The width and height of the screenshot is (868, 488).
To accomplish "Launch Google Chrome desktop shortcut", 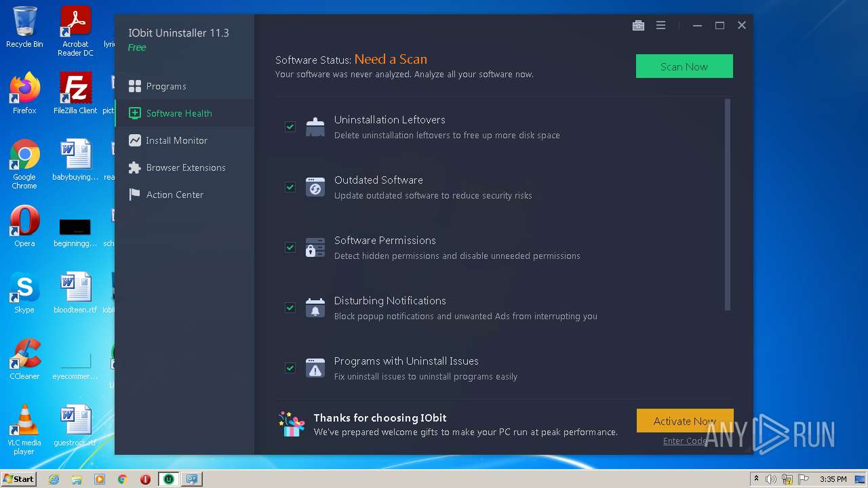I will tap(24, 164).
